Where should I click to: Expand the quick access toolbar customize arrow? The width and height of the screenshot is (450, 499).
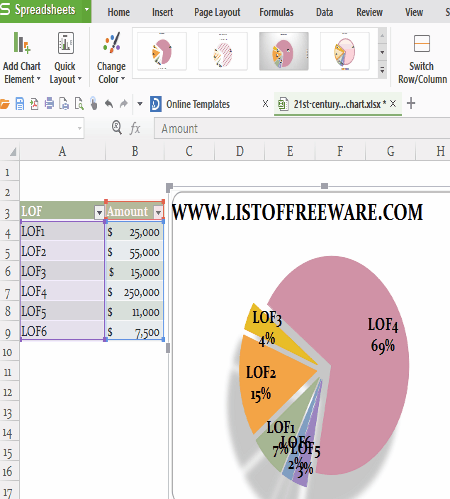pos(140,104)
